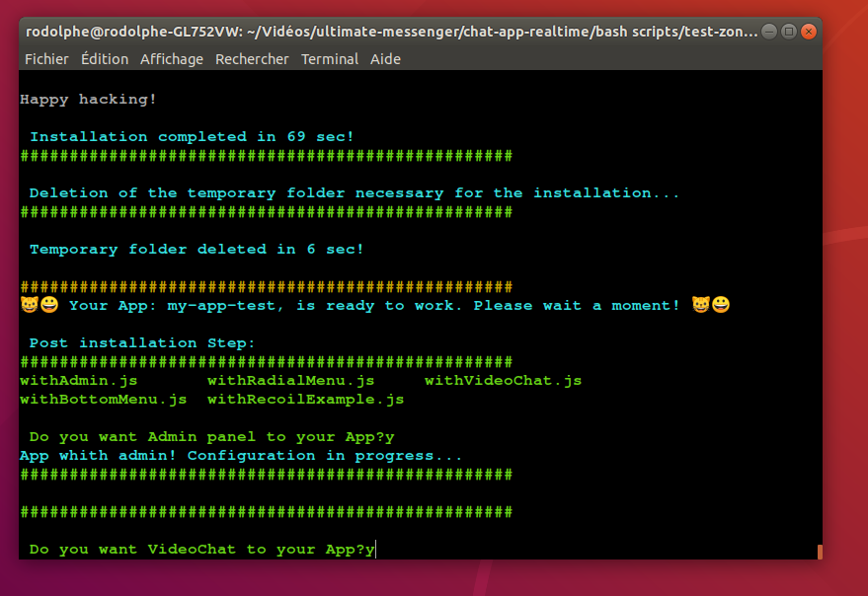Open the Terminal menu in menu bar
This screenshot has width=868, height=596.
(330, 59)
